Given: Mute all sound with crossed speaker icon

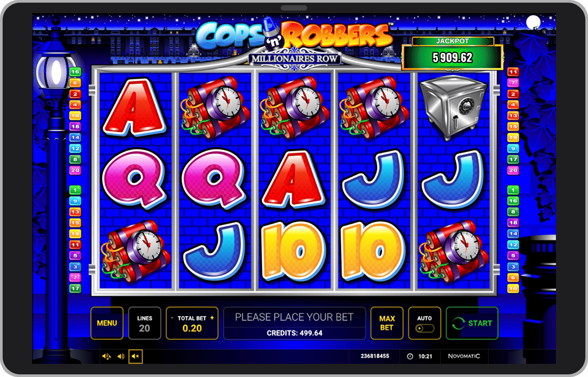Looking at the screenshot, I should [136, 356].
